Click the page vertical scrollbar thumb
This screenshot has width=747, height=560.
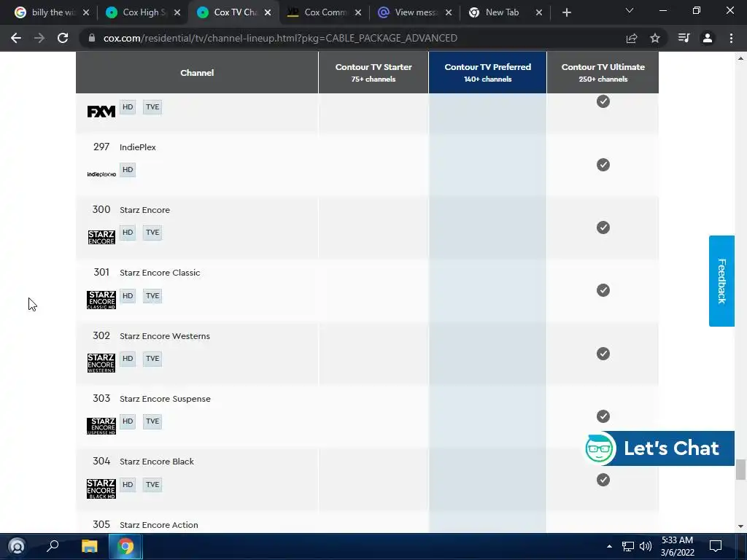coord(740,470)
